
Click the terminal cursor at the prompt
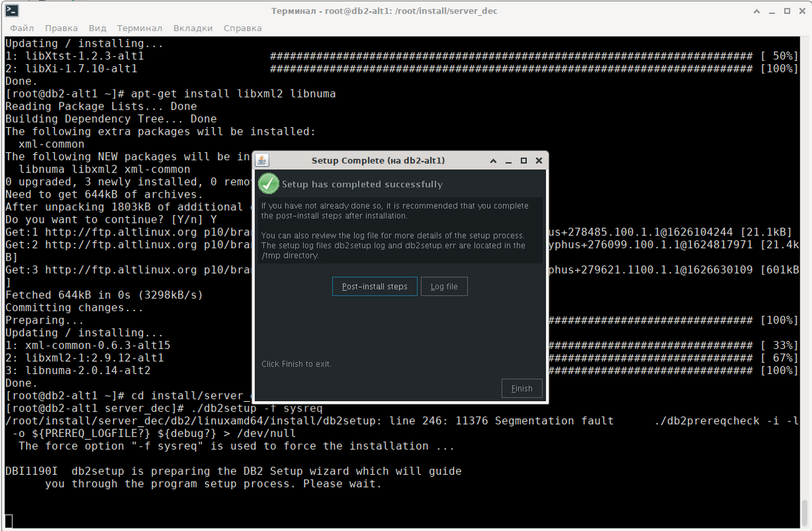pyautogui.click(x=8, y=521)
